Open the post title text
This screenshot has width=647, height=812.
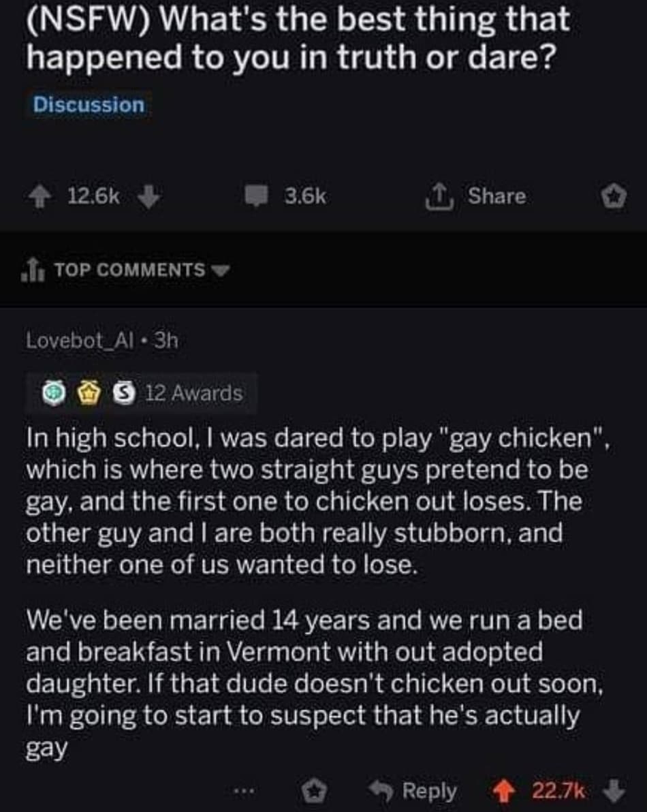(x=298, y=37)
